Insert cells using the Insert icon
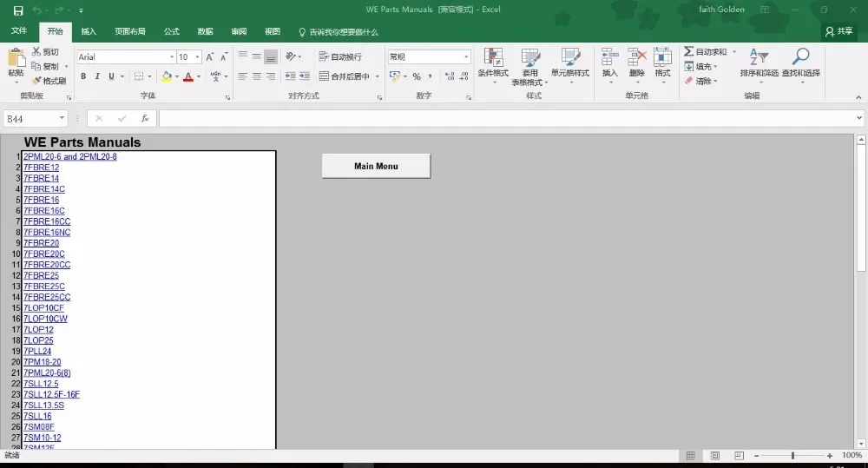The width and height of the screenshot is (868, 468). (x=609, y=57)
